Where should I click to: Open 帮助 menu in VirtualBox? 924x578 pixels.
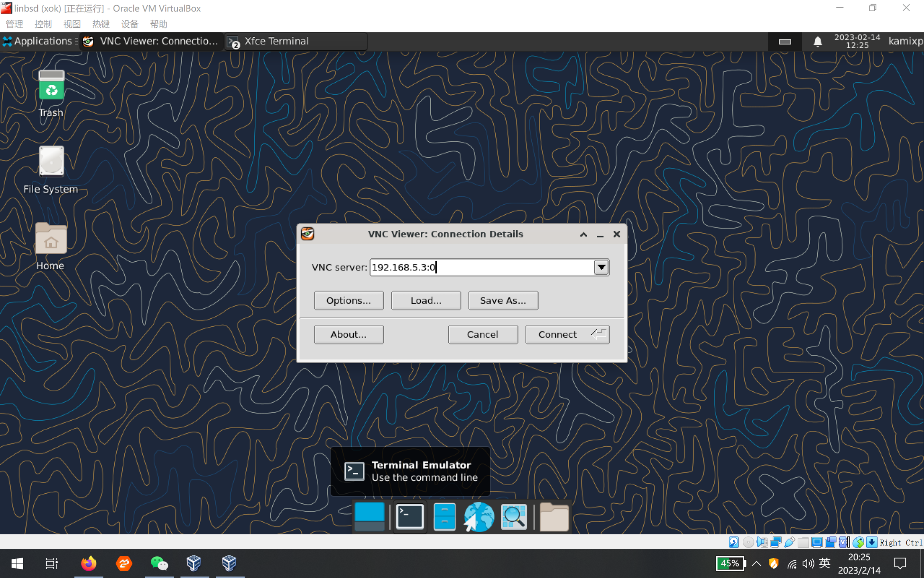click(x=159, y=24)
